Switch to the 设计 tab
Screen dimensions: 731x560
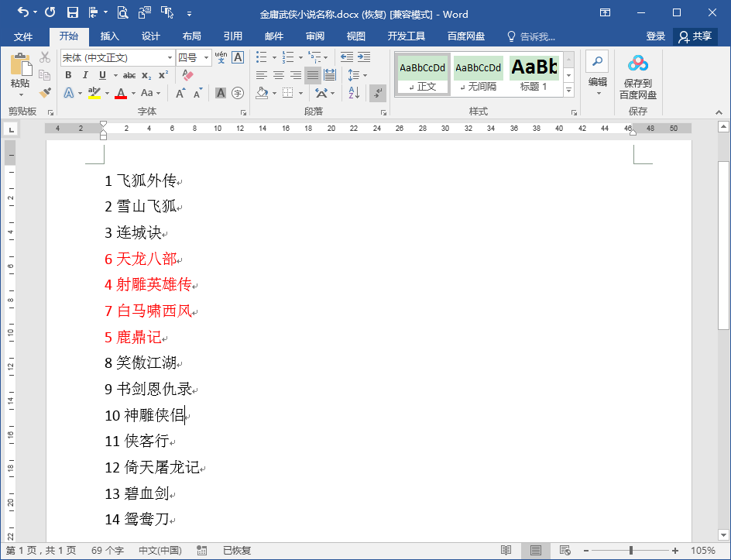point(150,36)
